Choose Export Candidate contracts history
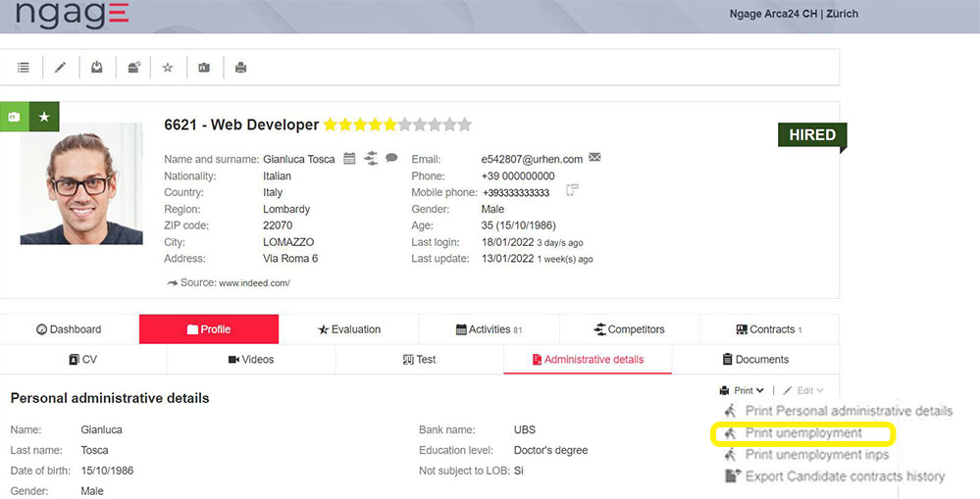 (x=844, y=476)
